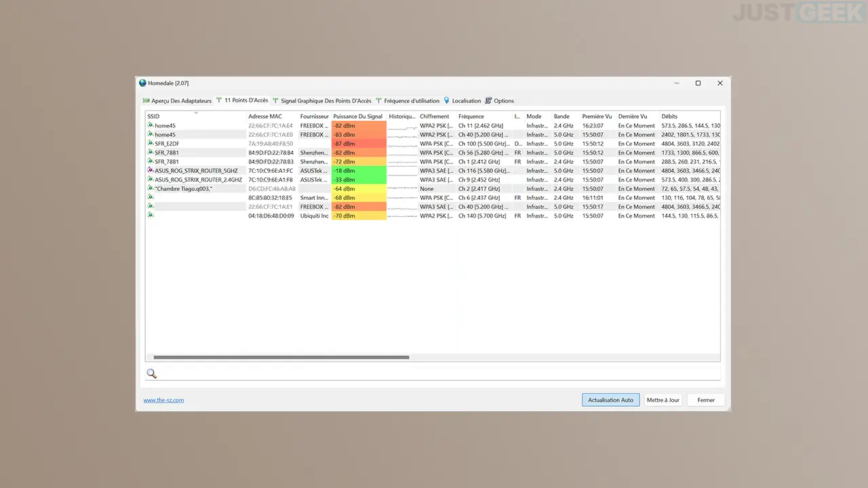This screenshot has width=868, height=488.
Task: Toggle the Actualisation Auto button
Action: click(610, 400)
